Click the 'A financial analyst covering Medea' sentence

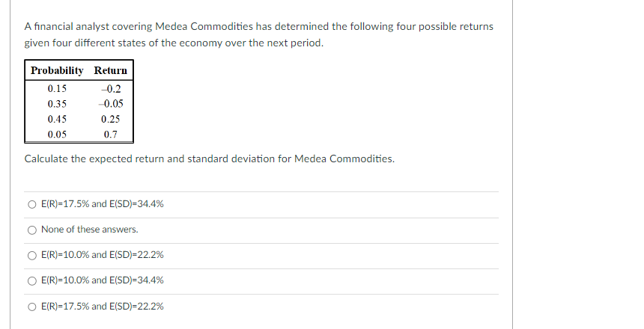point(258,26)
